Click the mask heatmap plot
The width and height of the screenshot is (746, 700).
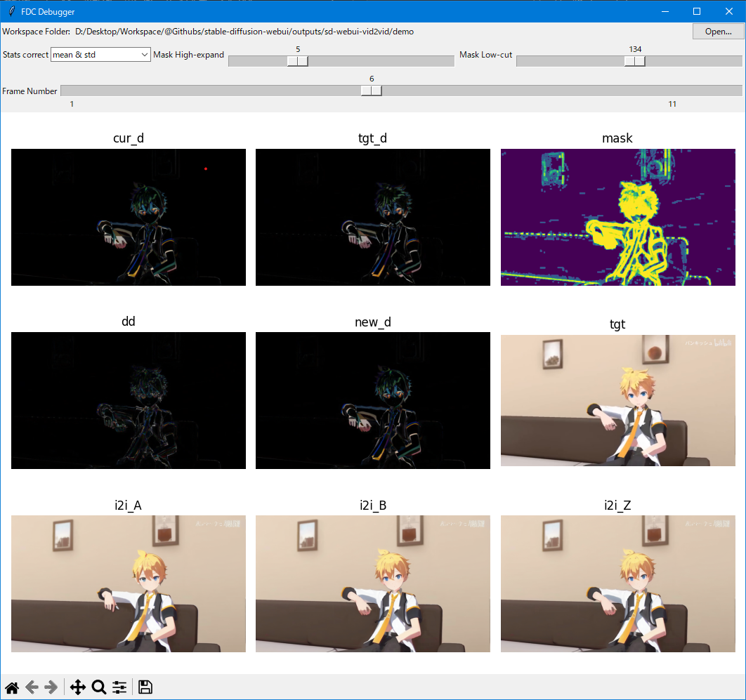(x=618, y=218)
